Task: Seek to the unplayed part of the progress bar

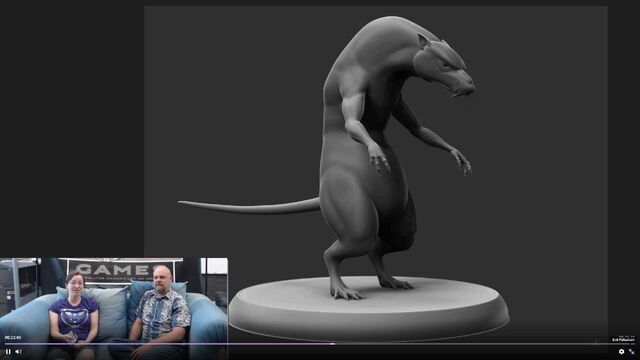Action: click(x=484, y=344)
